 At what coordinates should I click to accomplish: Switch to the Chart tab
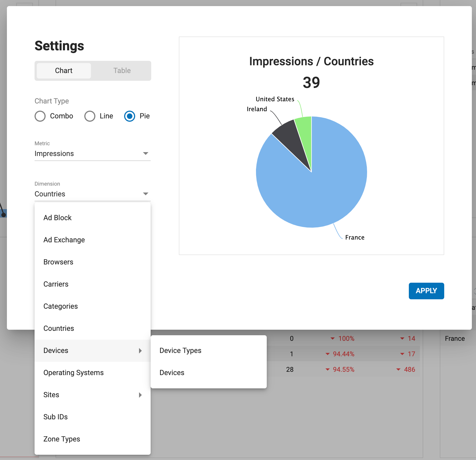[63, 71]
